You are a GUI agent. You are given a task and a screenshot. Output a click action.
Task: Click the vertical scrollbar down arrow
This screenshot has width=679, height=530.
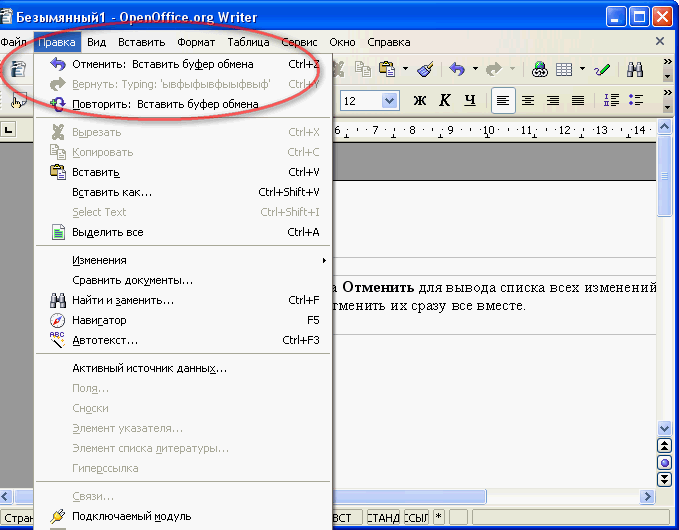pyautogui.click(x=664, y=428)
